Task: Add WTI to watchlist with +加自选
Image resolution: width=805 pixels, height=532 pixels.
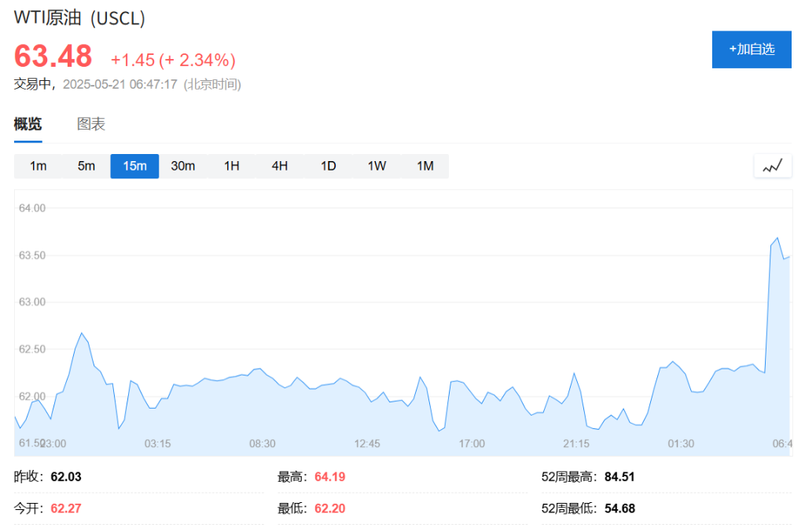Action: point(752,50)
